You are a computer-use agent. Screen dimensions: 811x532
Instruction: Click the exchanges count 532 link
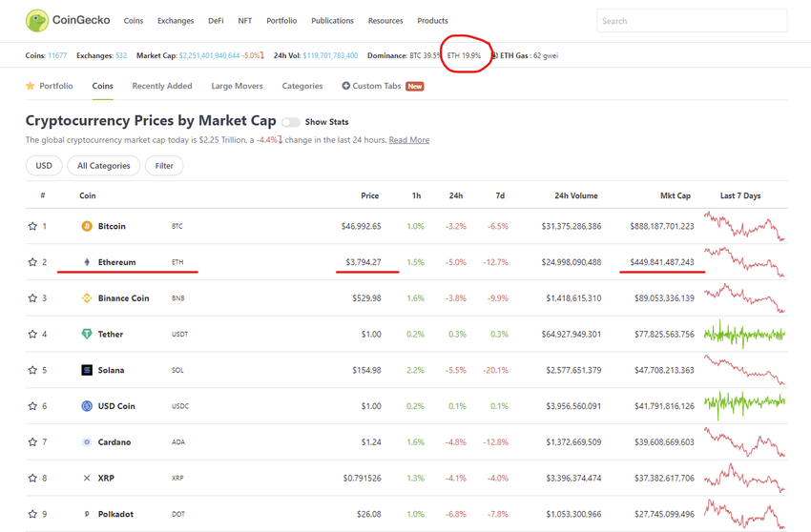point(121,55)
